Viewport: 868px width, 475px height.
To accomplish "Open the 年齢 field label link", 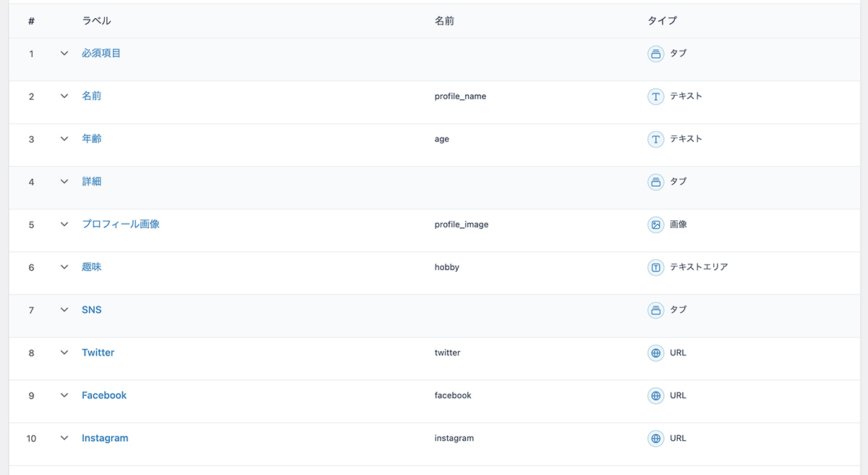I will [92, 139].
